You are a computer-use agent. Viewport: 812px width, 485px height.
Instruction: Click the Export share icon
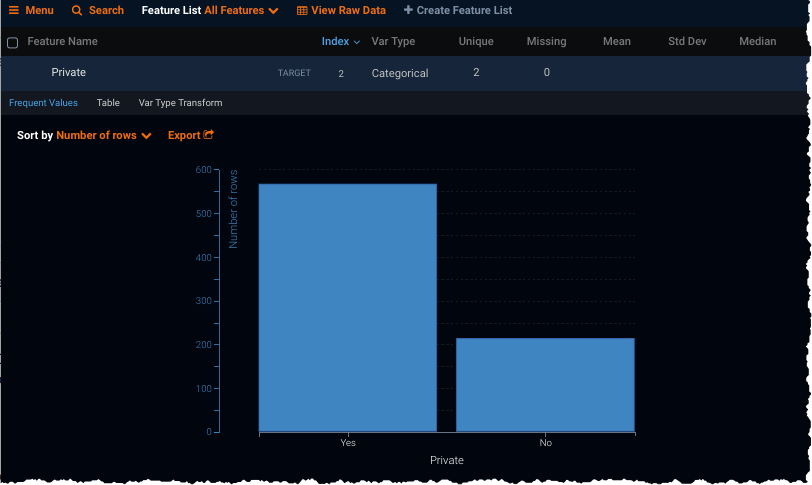208,135
